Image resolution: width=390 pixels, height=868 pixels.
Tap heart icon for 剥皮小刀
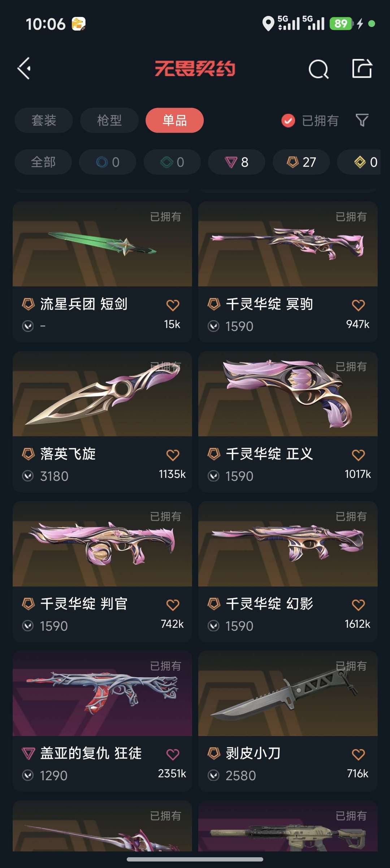358,754
